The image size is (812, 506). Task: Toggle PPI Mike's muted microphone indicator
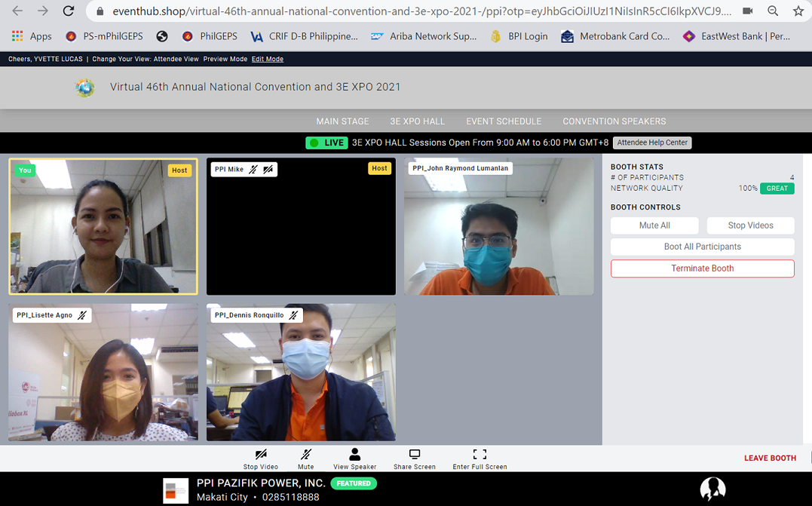pyautogui.click(x=253, y=170)
